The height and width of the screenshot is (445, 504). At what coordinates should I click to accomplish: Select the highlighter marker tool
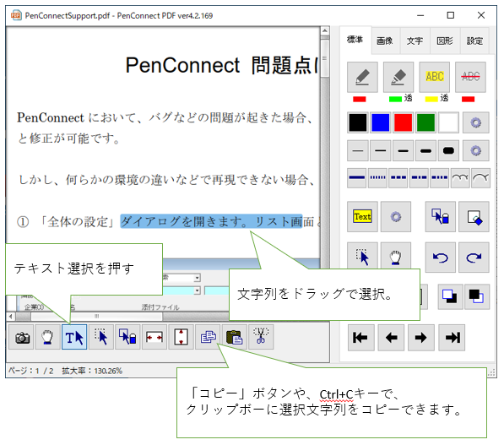398,77
